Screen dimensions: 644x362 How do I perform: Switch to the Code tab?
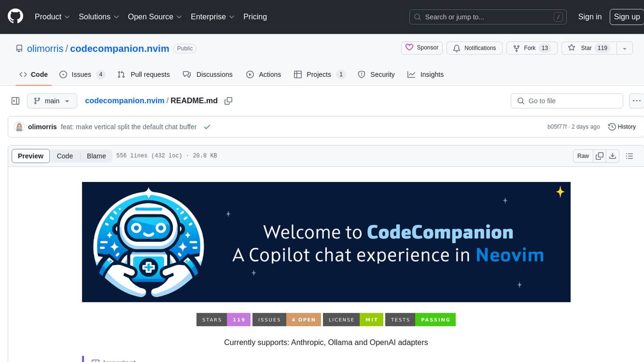click(x=34, y=74)
